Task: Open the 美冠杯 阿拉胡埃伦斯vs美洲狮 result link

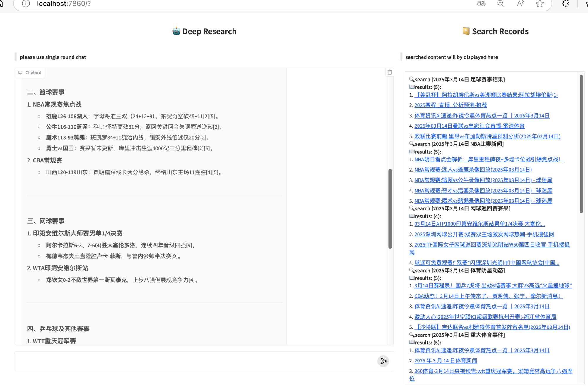Action: 486,95
